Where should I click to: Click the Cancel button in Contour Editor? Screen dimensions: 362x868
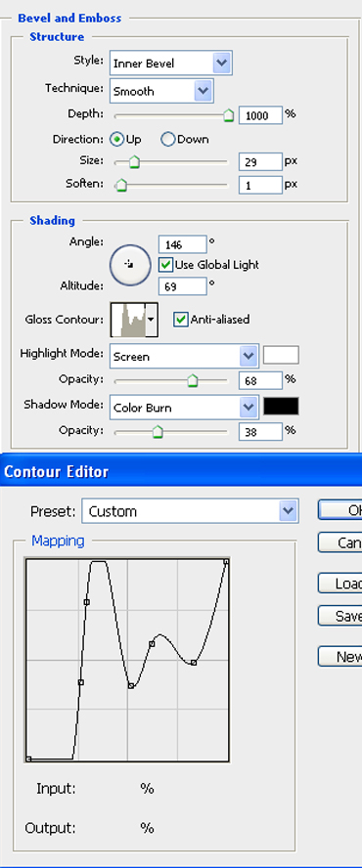[x=339, y=542]
